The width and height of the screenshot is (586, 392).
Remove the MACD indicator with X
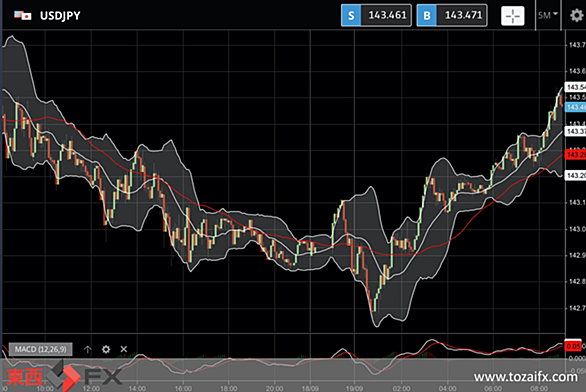pos(124,349)
